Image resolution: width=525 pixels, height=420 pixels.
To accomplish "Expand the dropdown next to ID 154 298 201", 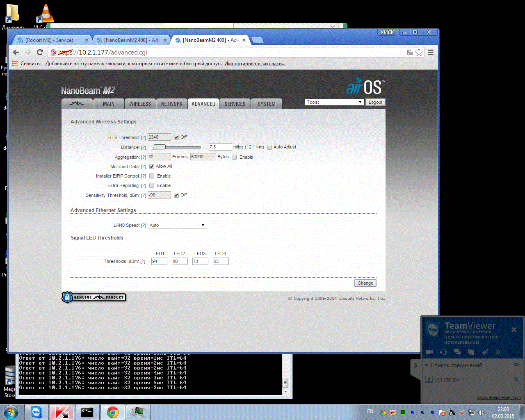I will [x=463, y=380].
